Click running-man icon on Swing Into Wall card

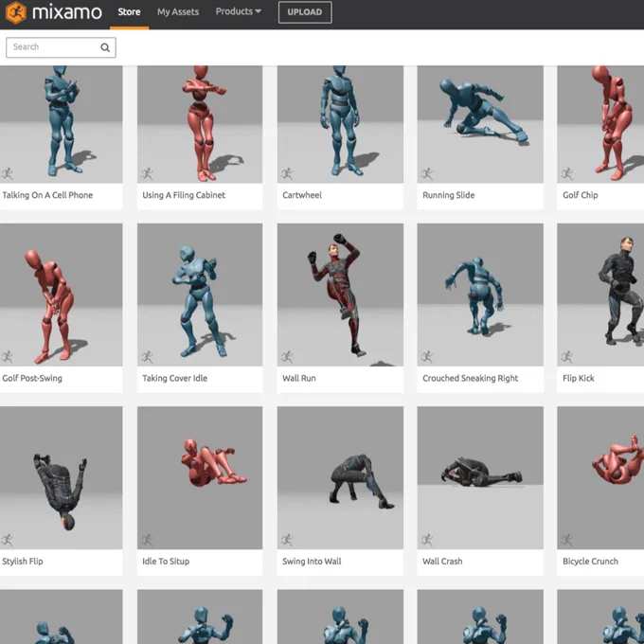pyautogui.click(x=287, y=540)
